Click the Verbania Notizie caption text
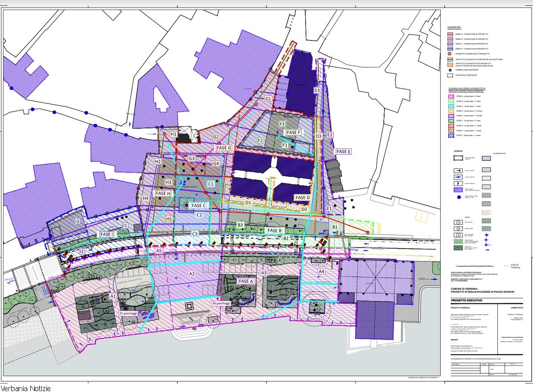The image size is (533, 392). tap(26, 388)
